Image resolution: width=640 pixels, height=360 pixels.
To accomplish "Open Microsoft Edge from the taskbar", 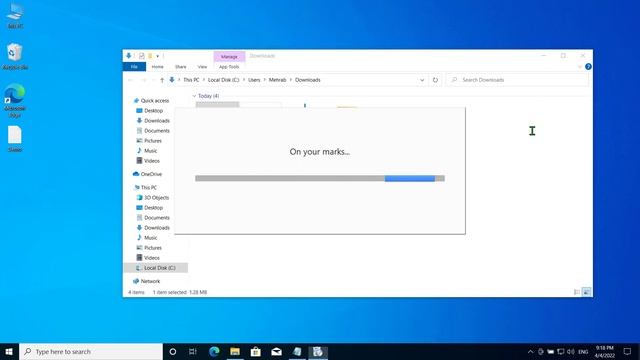I will [x=214, y=351].
